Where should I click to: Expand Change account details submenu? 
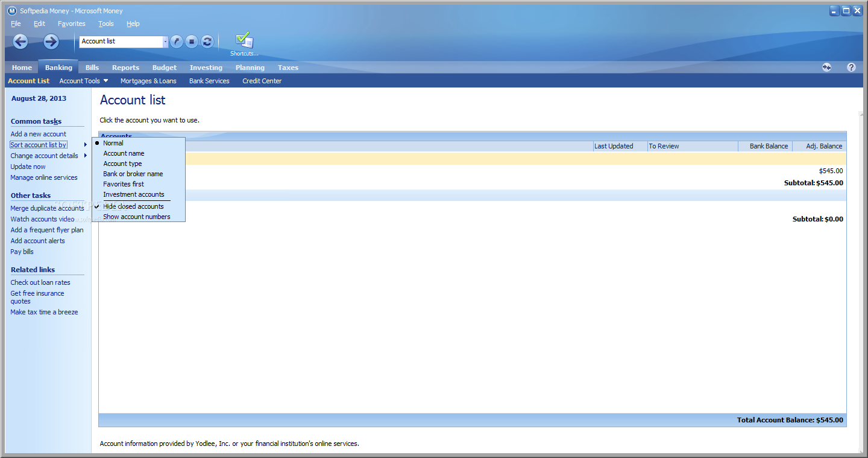tap(48, 156)
